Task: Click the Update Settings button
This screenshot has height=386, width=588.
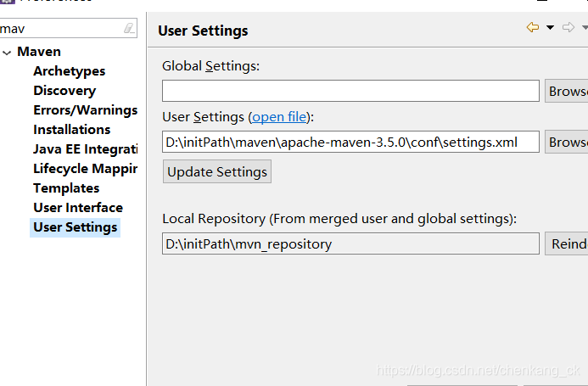Action: click(217, 172)
